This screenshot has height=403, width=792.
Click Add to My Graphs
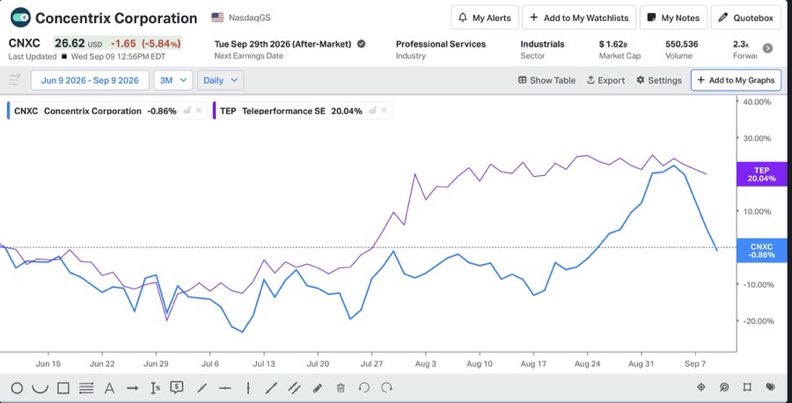point(736,80)
